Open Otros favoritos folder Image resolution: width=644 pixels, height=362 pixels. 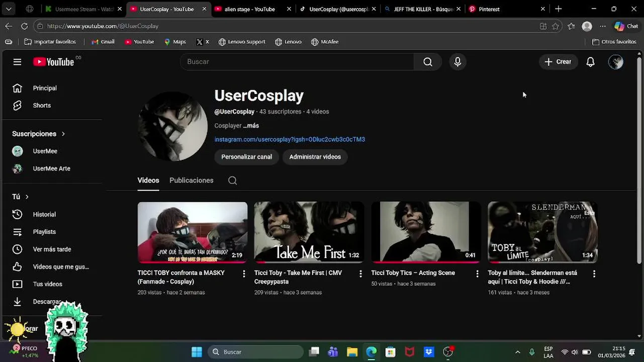pos(614,42)
